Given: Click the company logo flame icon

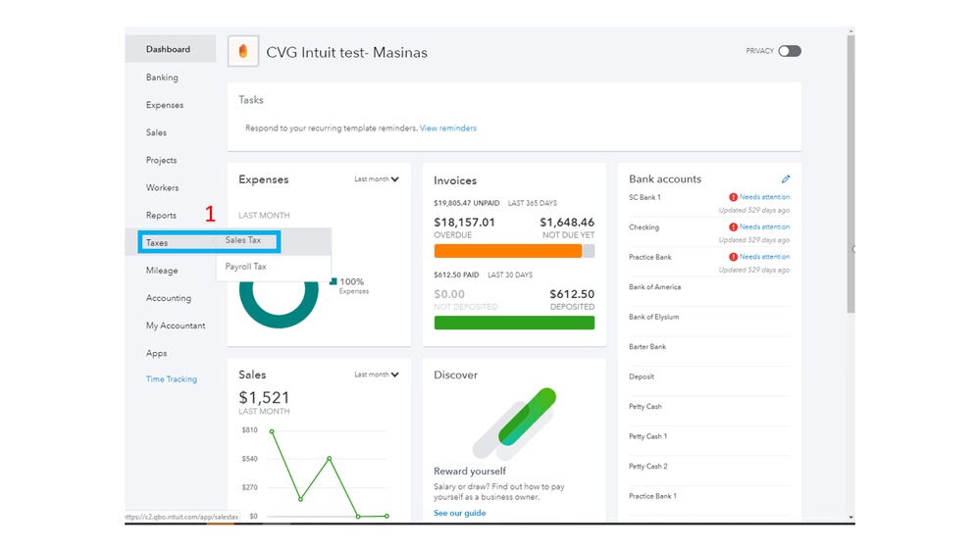Looking at the screenshot, I should pyautogui.click(x=243, y=51).
